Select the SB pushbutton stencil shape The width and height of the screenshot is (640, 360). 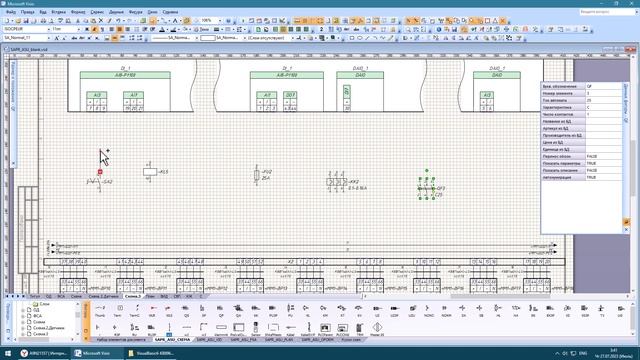[x=481, y=310]
